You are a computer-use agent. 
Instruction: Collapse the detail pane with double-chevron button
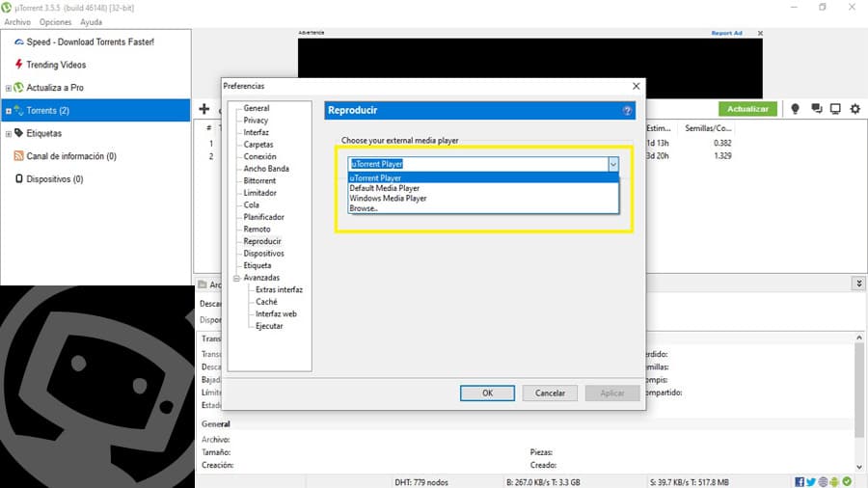tap(858, 284)
